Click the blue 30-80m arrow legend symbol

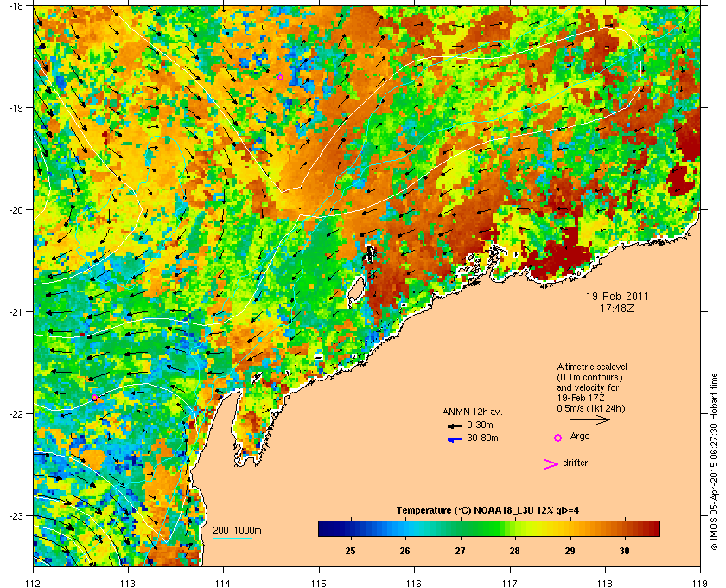coord(455,439)
